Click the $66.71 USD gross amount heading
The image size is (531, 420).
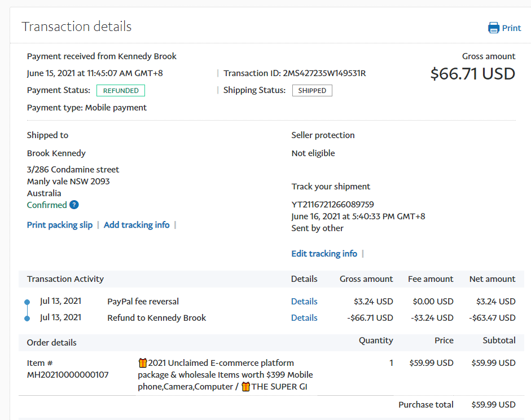472,74
